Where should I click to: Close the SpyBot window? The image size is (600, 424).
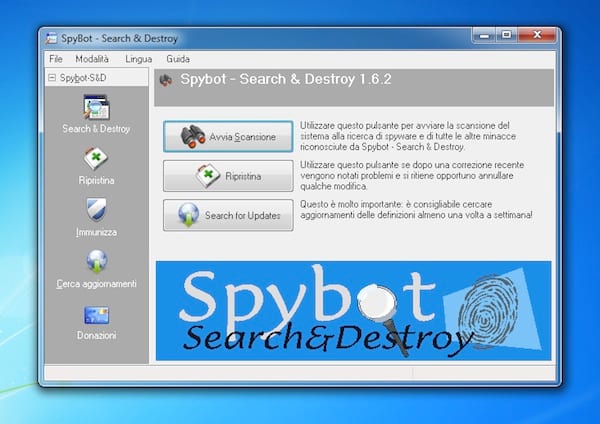pos(537,35)
